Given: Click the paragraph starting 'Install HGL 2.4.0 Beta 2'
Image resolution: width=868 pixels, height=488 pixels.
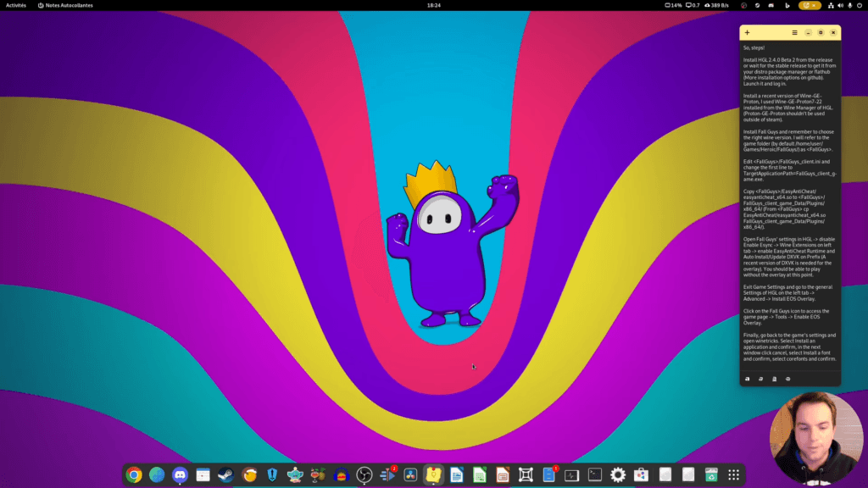Looking at the screenshot, I should click(789, 72).
